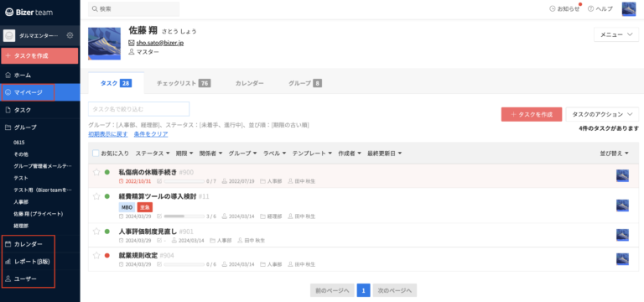The image size is (644, 302).
Task: Switch to the グループ tab with 8 count
Action: click(304, 83)
